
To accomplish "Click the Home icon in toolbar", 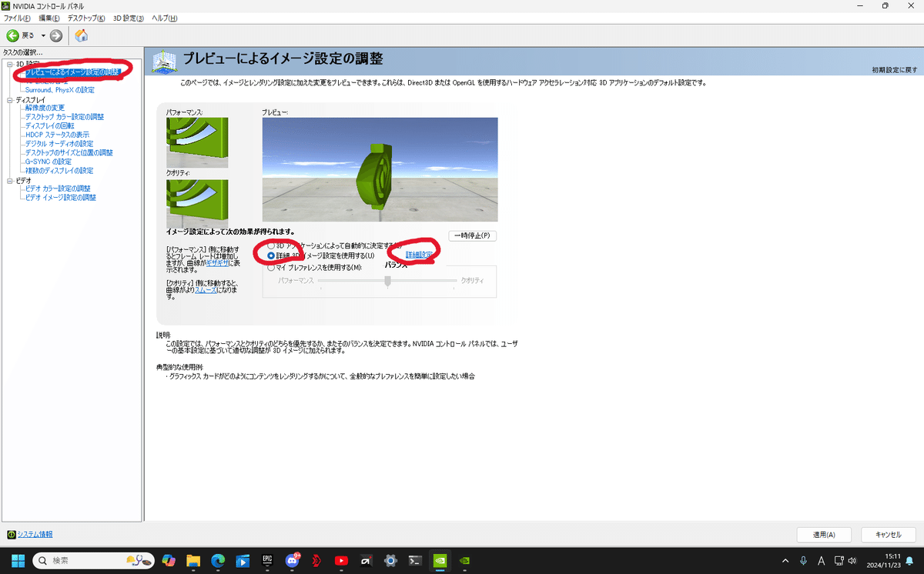I will pyautogui.click(x=81, y=35).
